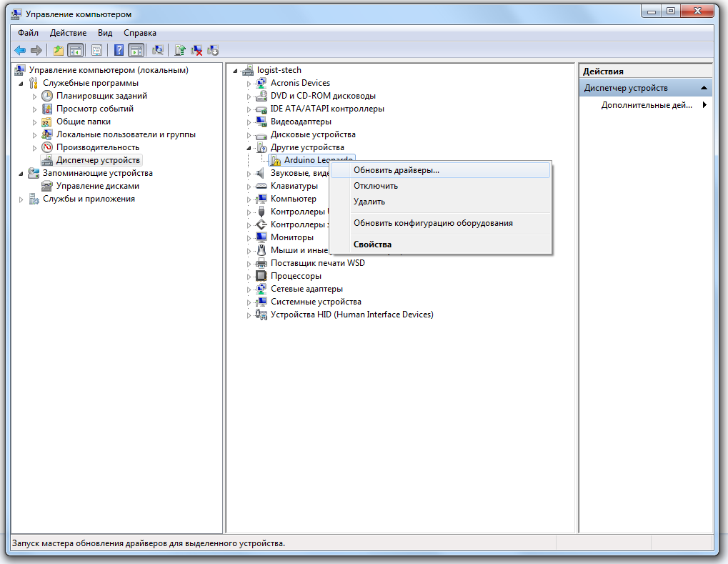This screenshot has width=728, height=564.
Task: Toggle the console tree pane toolbar button
Action: tap(75, 50)
